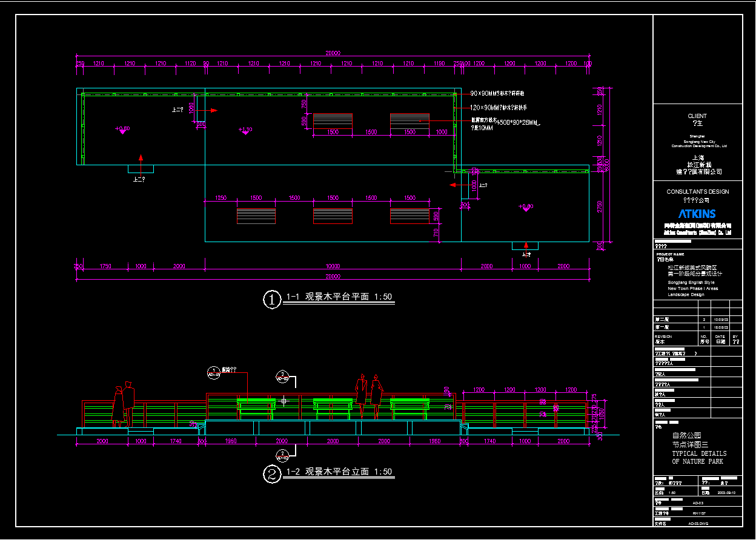Click the detail callout bubble 1 above the bench
This screenshot has height=540, width=756.
tap(213, 372)
